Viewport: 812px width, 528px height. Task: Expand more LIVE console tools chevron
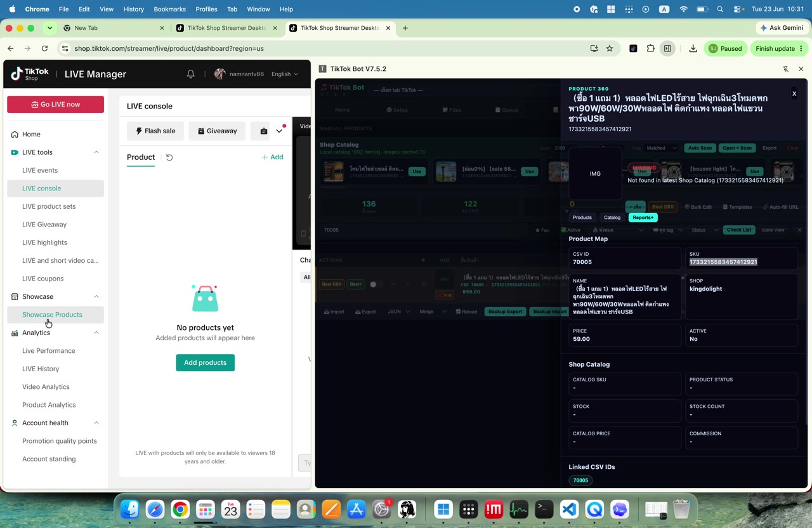point(279,131)
